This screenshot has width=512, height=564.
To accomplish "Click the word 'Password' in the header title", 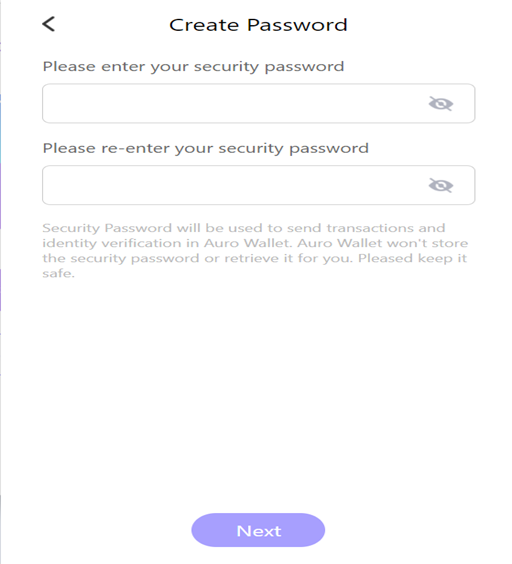I will pos(297,25).
